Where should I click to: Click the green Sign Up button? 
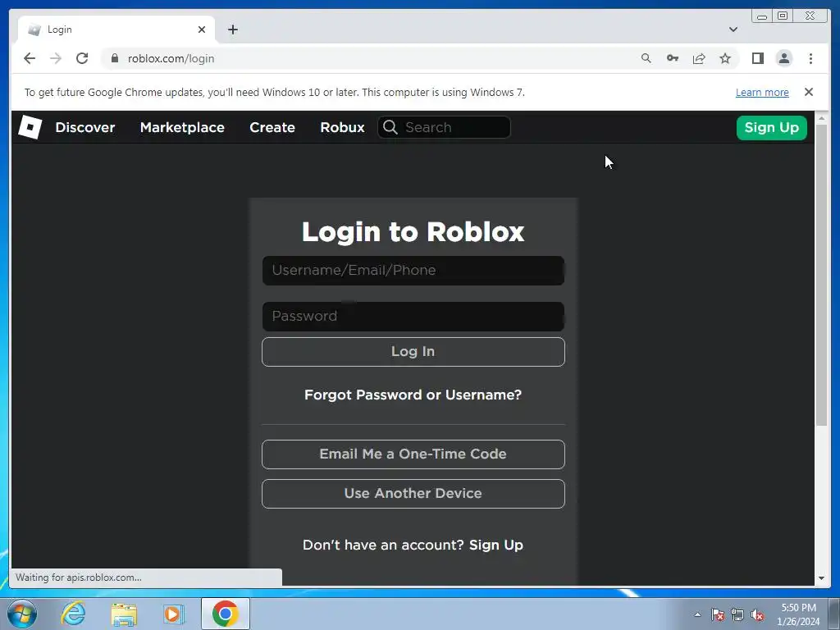(x=771, y=127)
